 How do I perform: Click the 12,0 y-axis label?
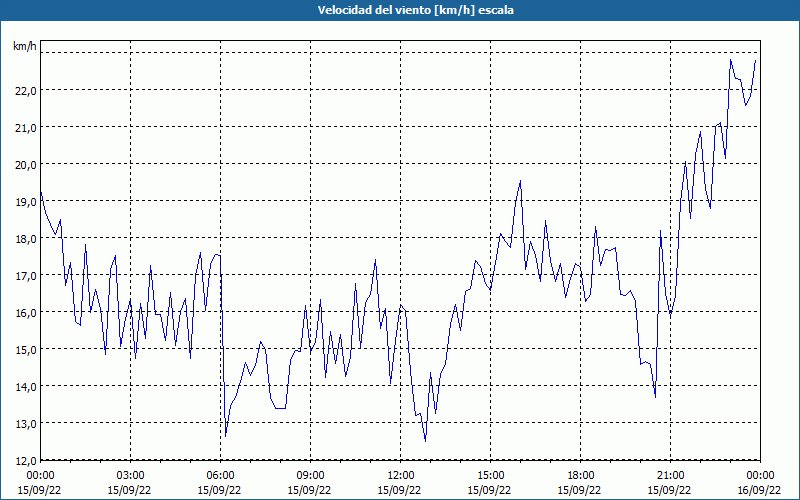click(x=26, y=461)
